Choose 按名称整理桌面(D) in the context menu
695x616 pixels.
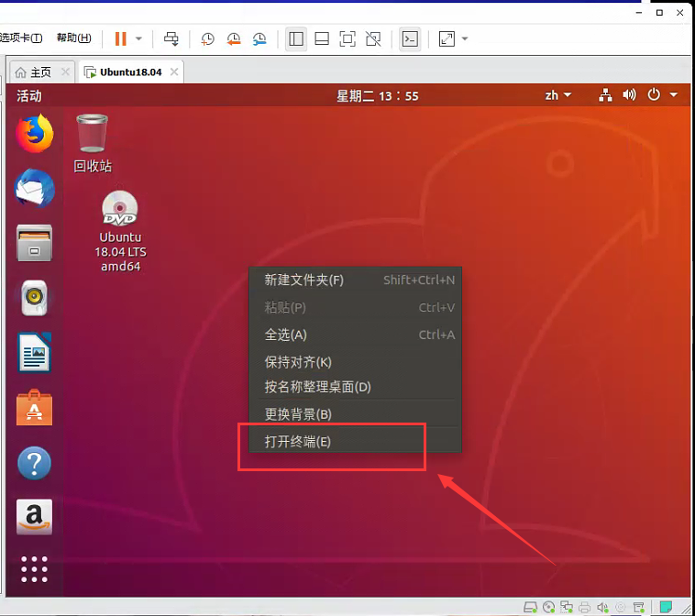[x=356, y=387]
